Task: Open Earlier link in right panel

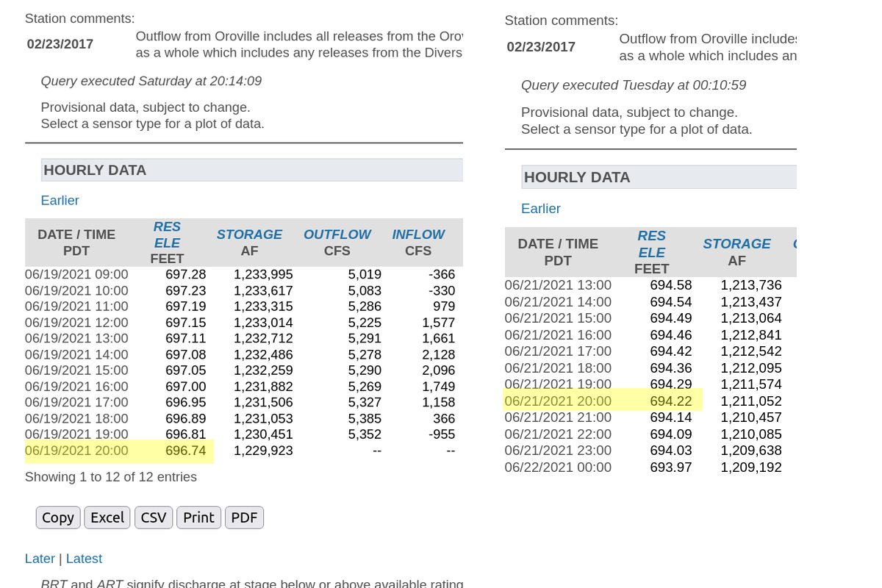Action: click(541, 209)
